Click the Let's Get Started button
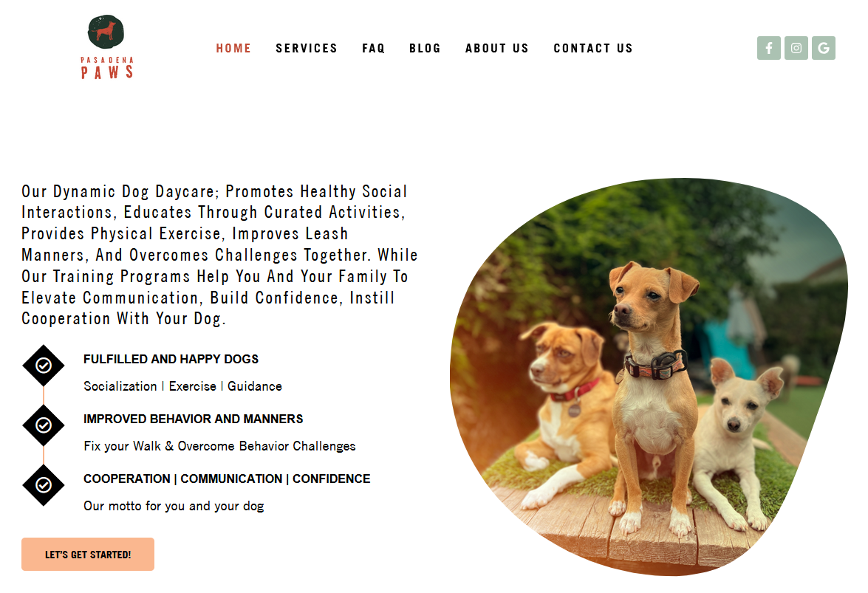Screen dimensions: 868x593 pyautogui.click(x=88, y=555)
